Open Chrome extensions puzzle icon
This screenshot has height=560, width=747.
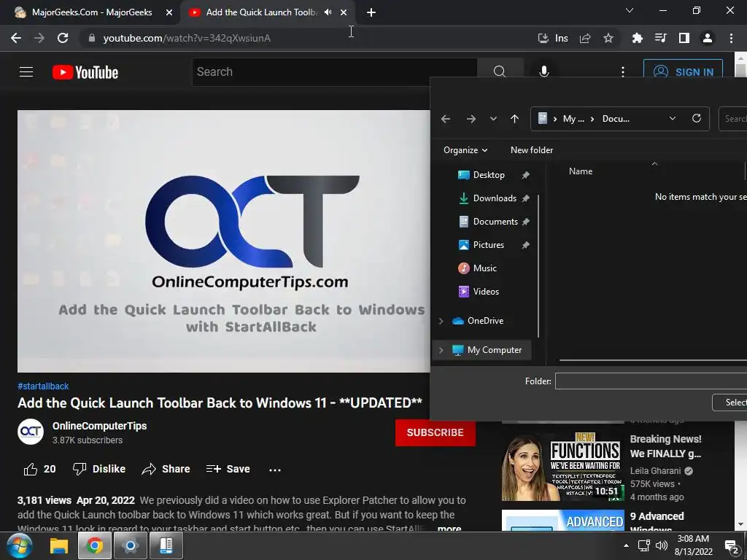tap(638, 38)
